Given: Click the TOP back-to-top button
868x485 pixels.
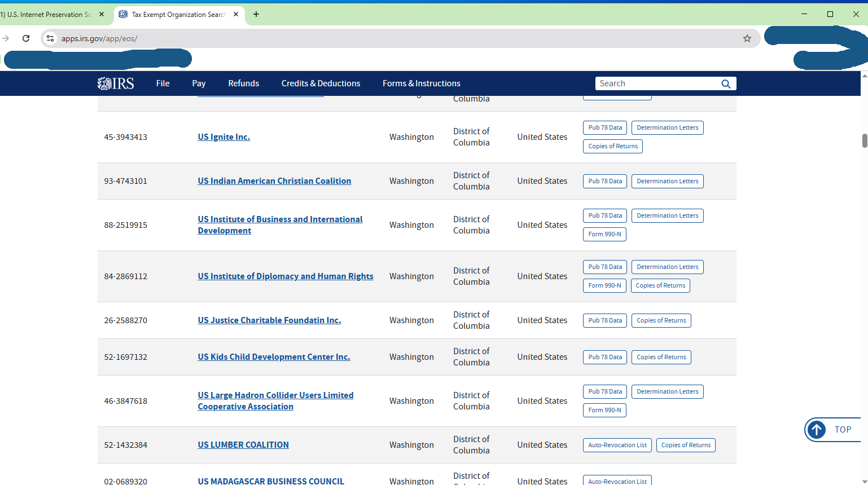Looking at the screenshot, I should (832, 430).
